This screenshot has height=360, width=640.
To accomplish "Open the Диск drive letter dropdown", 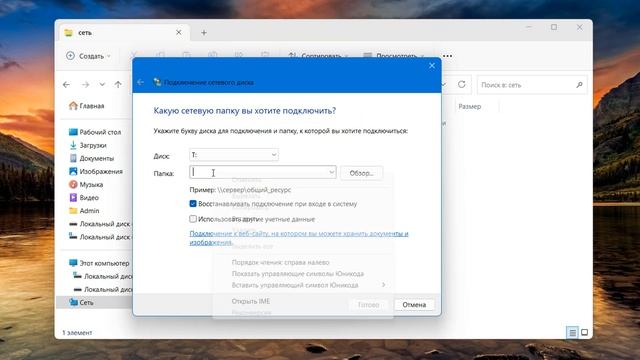I will click(234, 155).
